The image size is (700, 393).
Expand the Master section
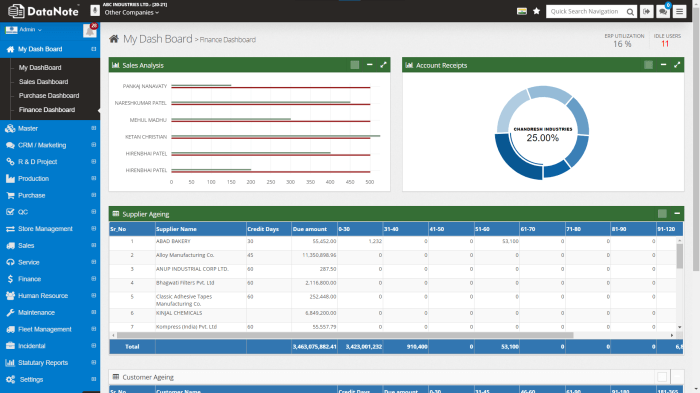(x=94, y=128)
